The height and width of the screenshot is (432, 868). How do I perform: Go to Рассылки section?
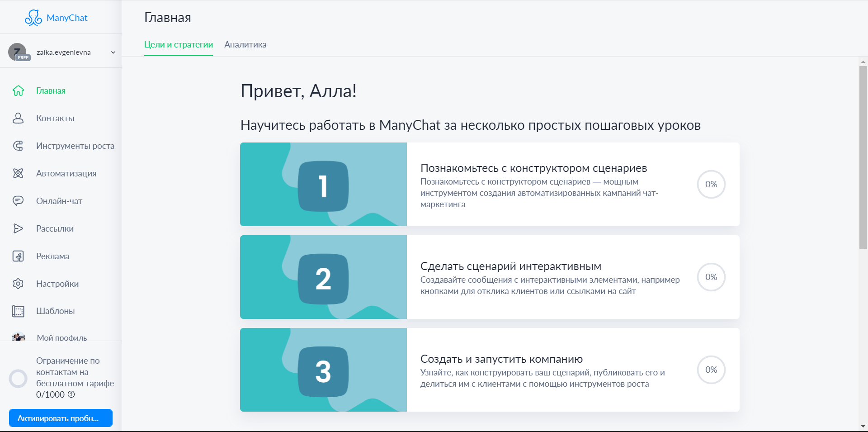click(x=55, y=229)
